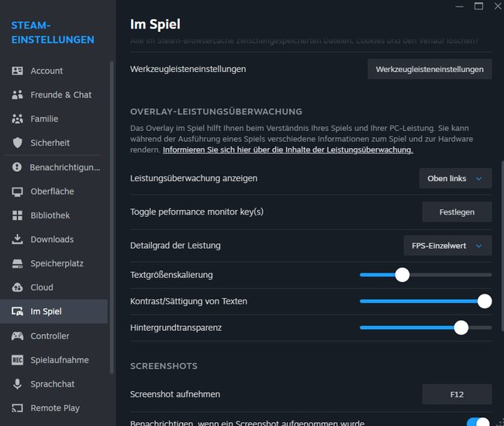Image resolution: width=504 pixels, height=426 pixels.
Task: Click the Spielaufnahme REC icon
Action: coord(17,360)
